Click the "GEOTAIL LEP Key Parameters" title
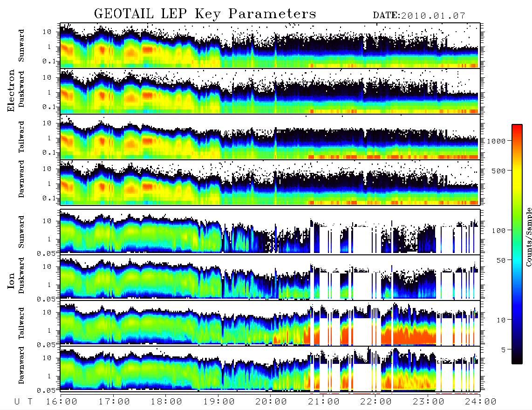Viewport: 532px width, 410px height. 205,14
